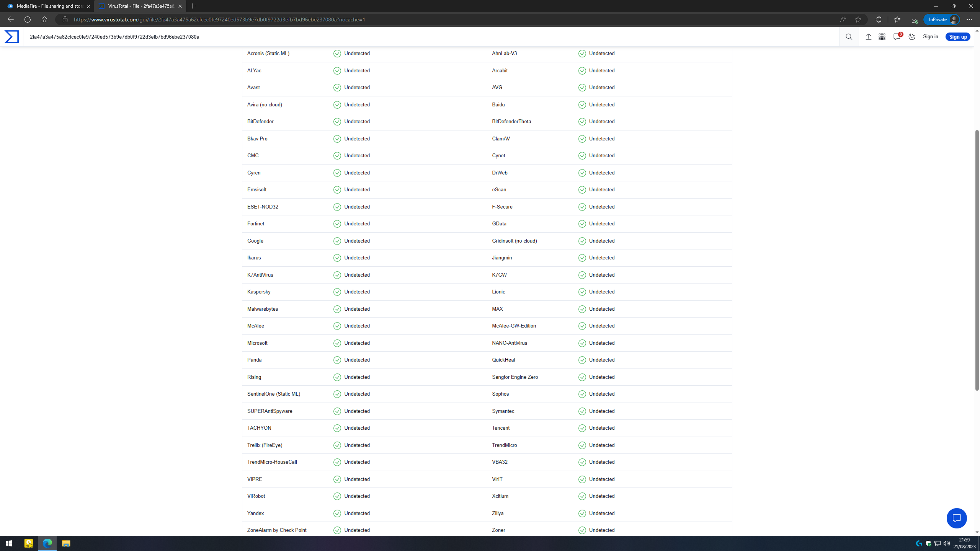
Task: Click the yellow taskbar app icon
Action: 29,543
